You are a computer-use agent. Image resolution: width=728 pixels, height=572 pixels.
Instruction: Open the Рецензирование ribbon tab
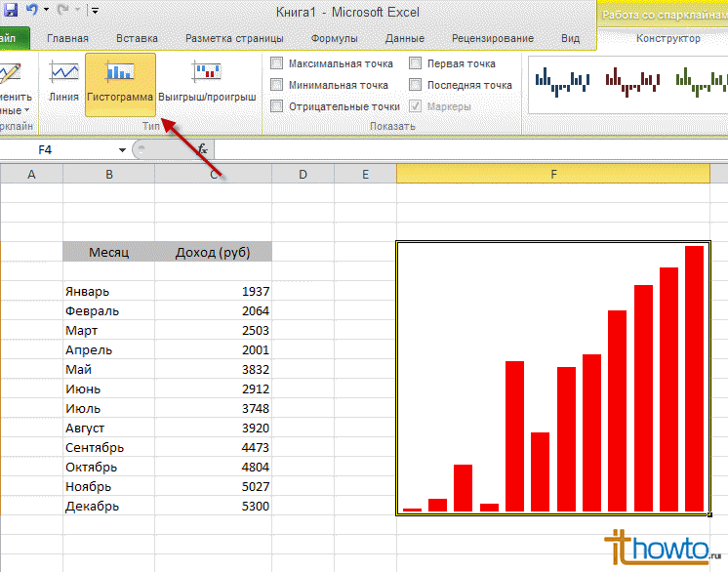click(x=493, y=38)
